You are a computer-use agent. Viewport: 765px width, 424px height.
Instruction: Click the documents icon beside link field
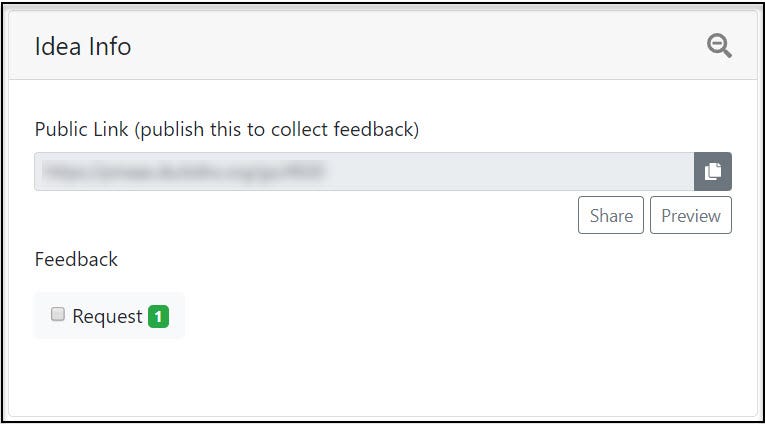713,171
